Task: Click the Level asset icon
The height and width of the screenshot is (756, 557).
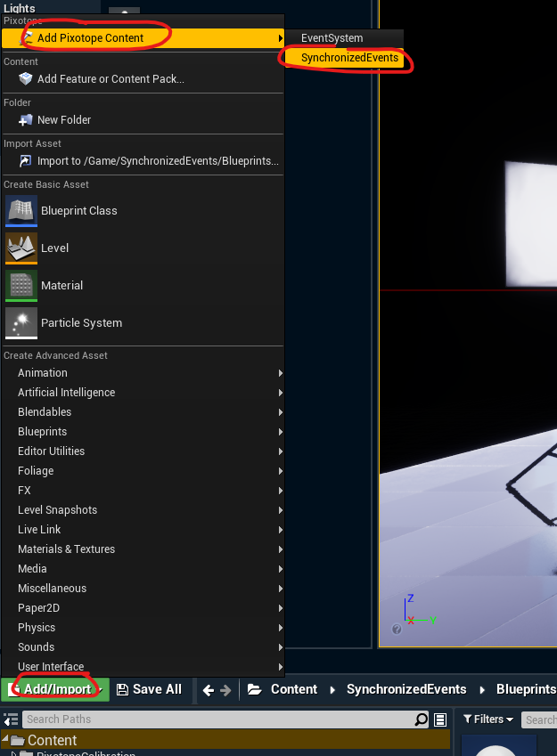Action: pyautogui.click(x=21, y=248)
